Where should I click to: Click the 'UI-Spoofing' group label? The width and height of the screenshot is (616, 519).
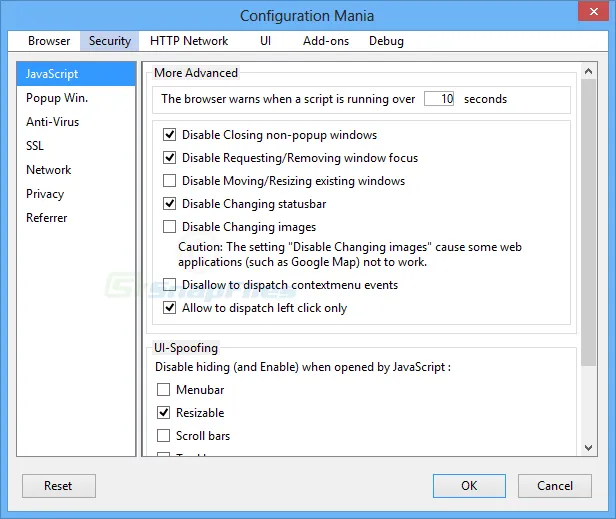186,348
